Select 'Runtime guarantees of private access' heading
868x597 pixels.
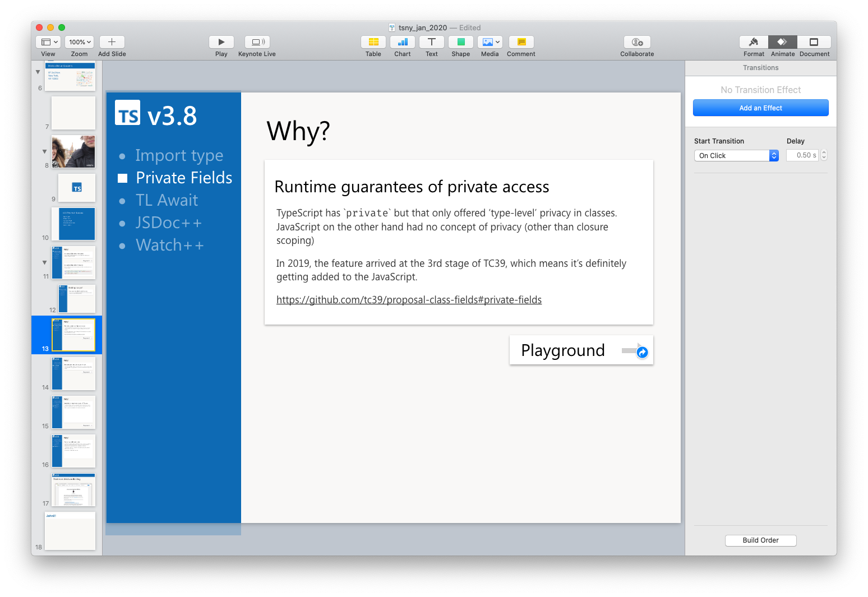coord(412,187)
